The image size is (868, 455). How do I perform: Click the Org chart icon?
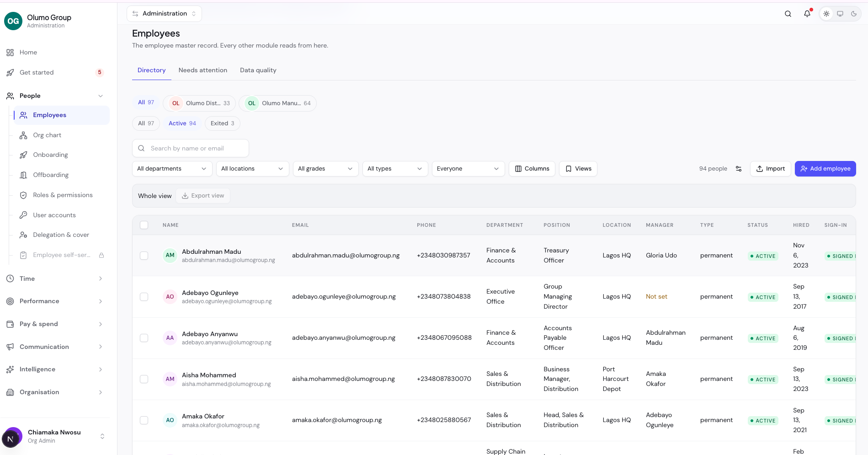(23, 135)
